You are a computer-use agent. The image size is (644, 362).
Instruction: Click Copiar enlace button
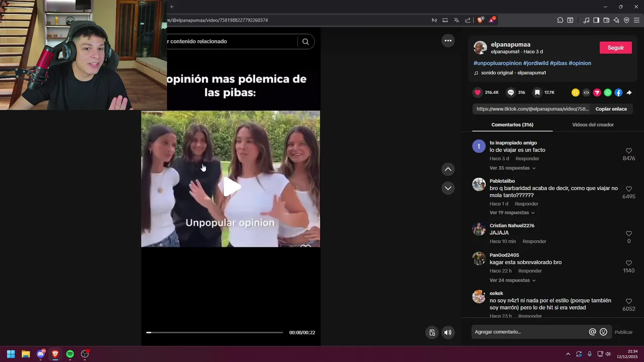click(x=611, y=109)
